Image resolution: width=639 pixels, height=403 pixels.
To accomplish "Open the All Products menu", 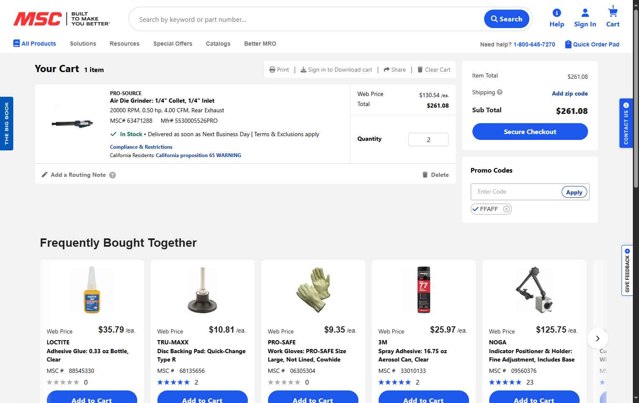I will [x=35, y=44].
